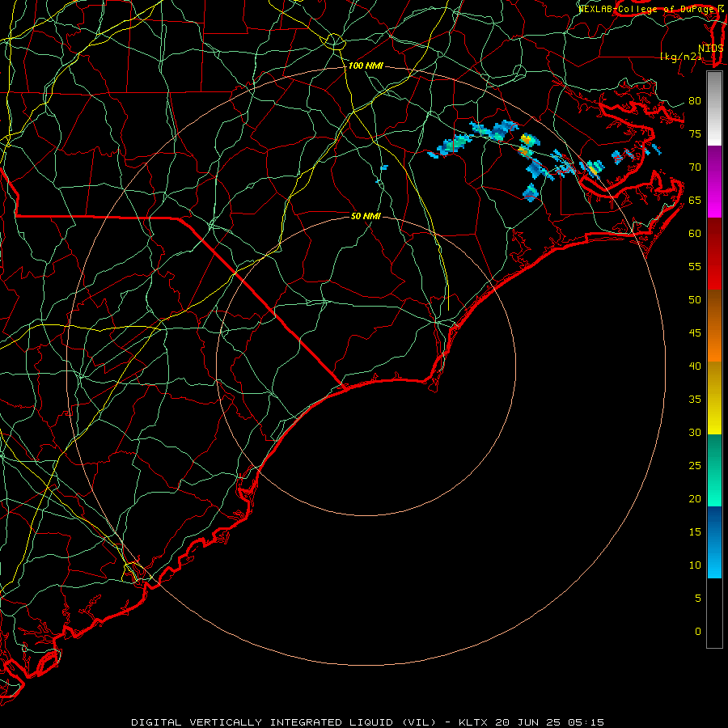
Task: Click the "20 JUN 25 05:15" timestamp
Action: click(550, 722)
